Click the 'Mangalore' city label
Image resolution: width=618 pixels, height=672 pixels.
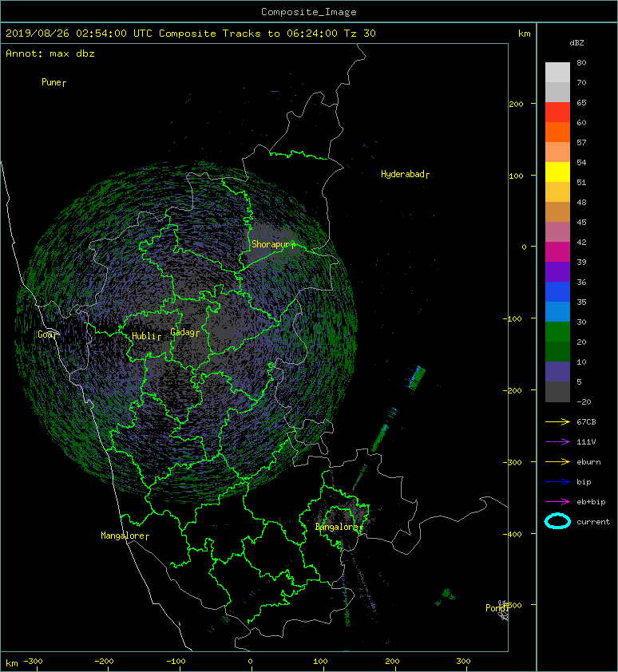pyautogui.click(x=125, y=536)
